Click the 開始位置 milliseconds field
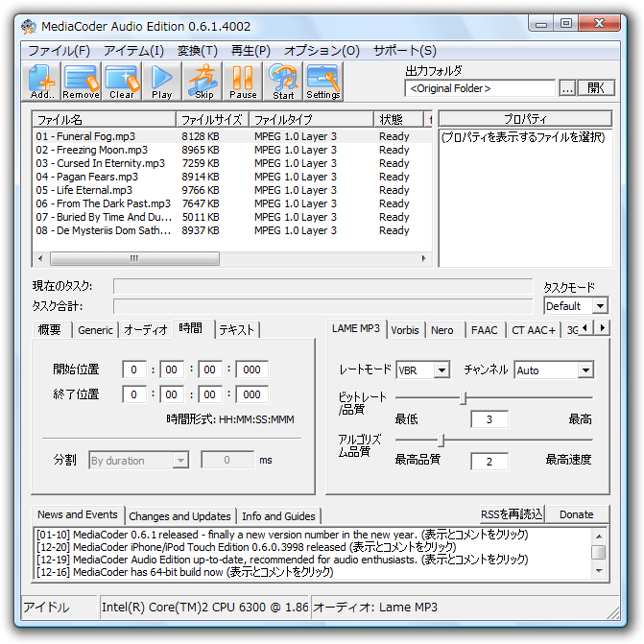 pyautogui.click(x=251, y=370)
